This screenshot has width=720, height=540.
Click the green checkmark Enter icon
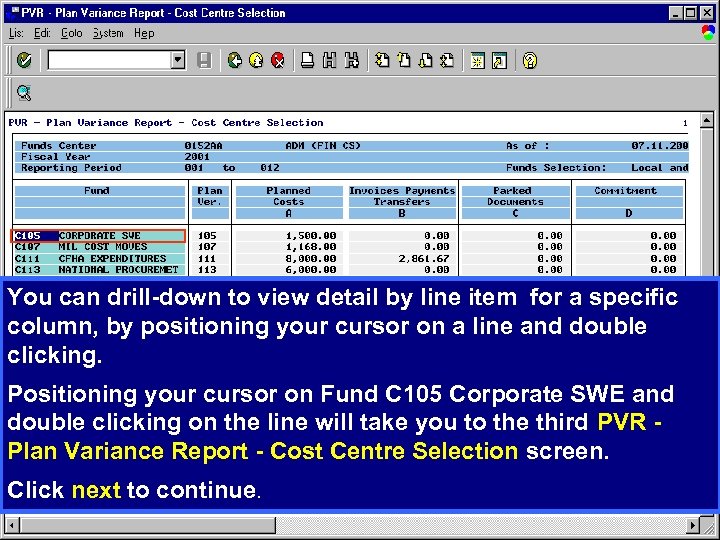point(24,60)
